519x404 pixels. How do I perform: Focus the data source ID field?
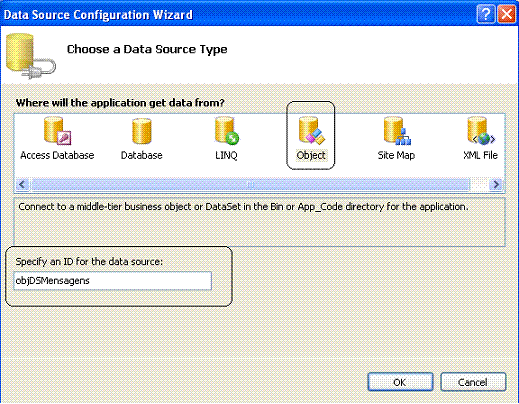pyautogui.click(x=113, y=281)
